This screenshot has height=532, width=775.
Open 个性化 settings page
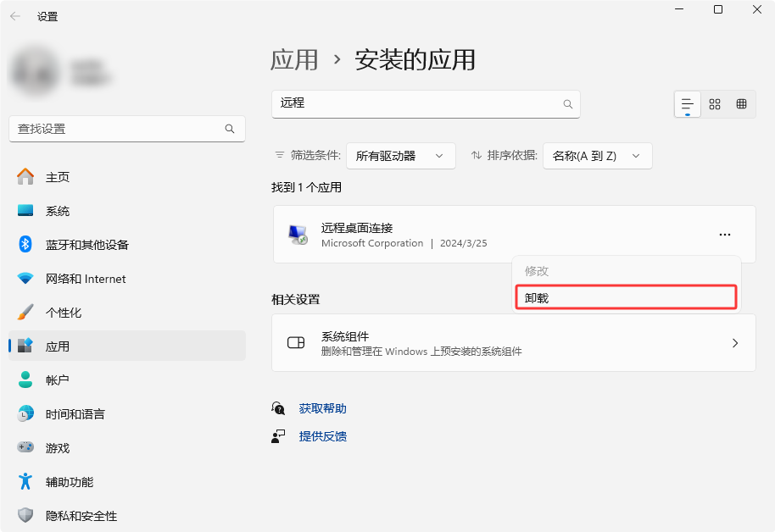pyautogui.click(x=64, y=313)
